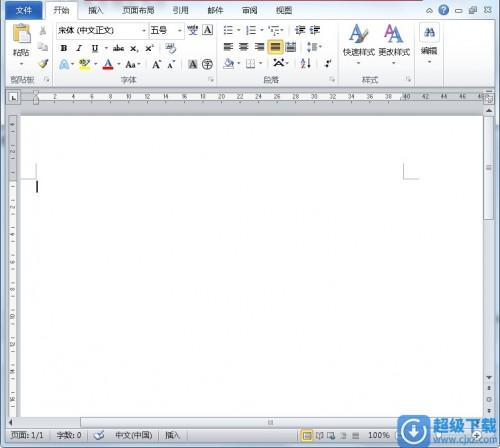Click the enclosed character icon
The image size is (500, 448).
click(x=207, y=64)
